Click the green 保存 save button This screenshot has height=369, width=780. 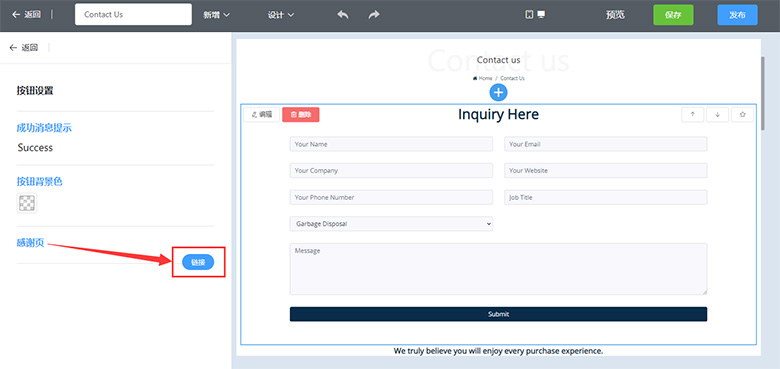click(x=673, y=15)
